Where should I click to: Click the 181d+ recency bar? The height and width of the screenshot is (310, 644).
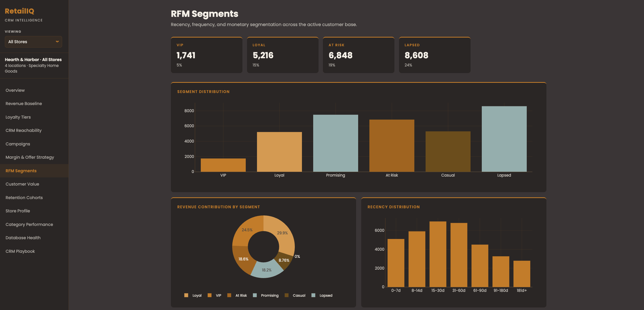(x=522, y=274)
